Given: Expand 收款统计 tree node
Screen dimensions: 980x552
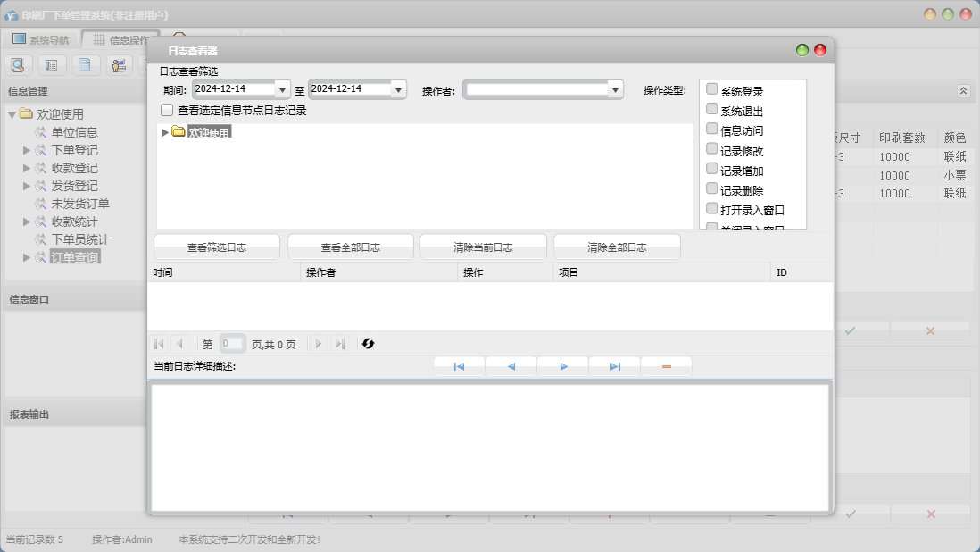Looking at the screenshot, I should click(x=26, y=222).
